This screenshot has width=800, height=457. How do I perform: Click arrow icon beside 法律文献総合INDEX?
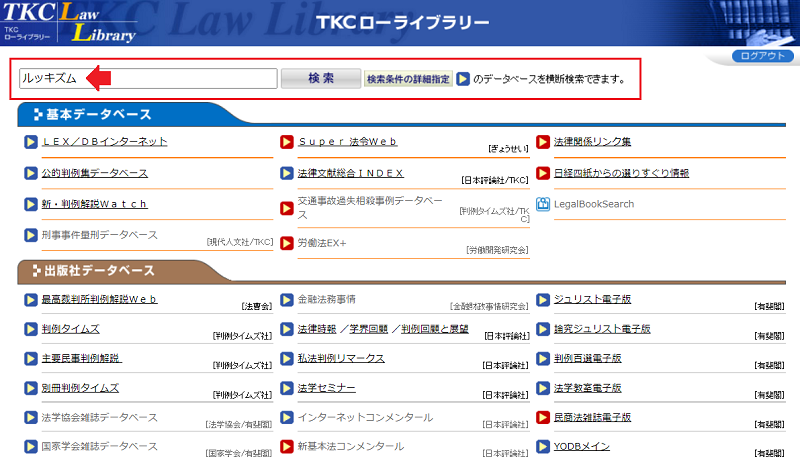pyautogui.click(x=287, y=173)
